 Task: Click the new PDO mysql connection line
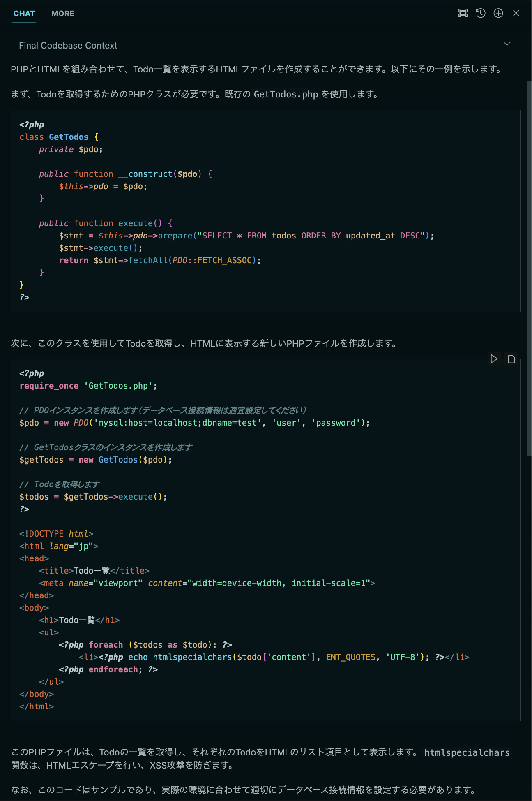194,423
